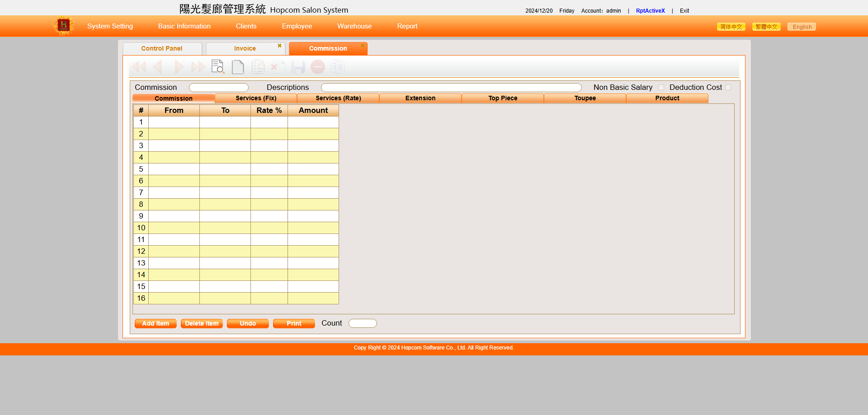Click the red cancel circle icon

pyautogui.click(x=318, y=67)
